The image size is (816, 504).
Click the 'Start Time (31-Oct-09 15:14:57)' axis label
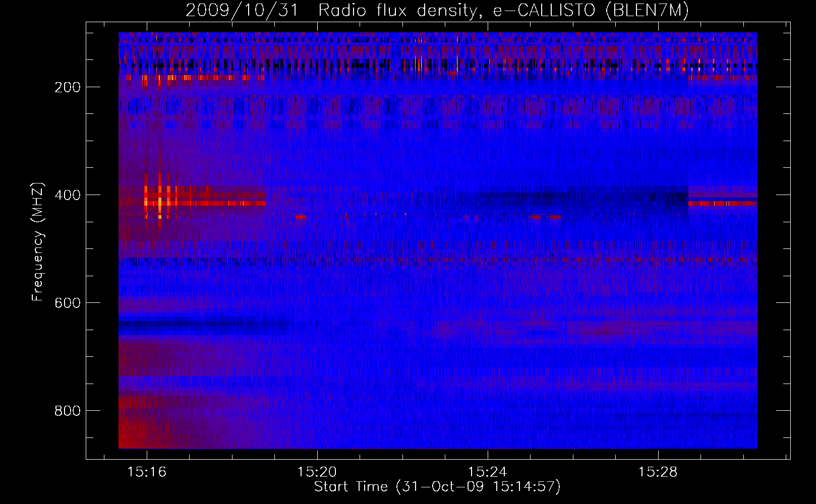click(x=437, y=487)
